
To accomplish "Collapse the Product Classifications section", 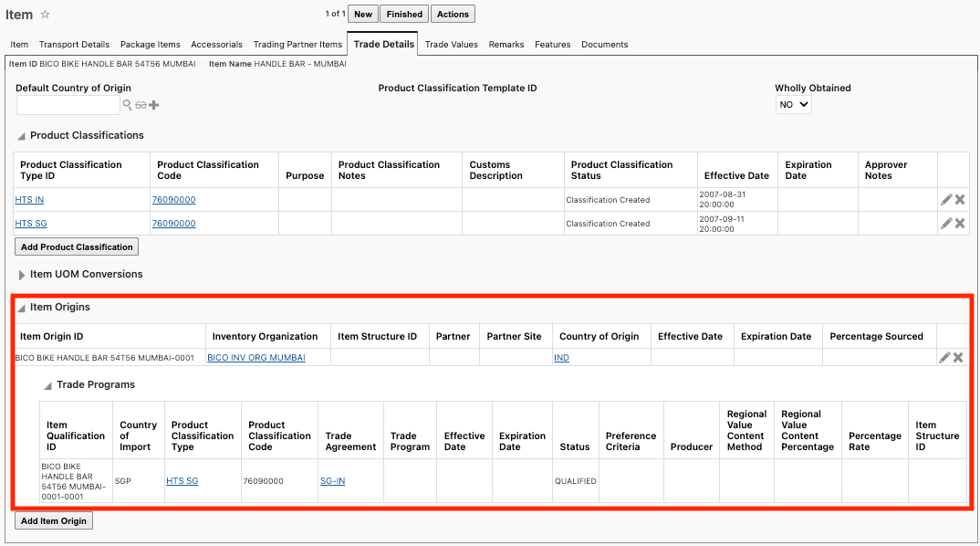I will 22,136.
